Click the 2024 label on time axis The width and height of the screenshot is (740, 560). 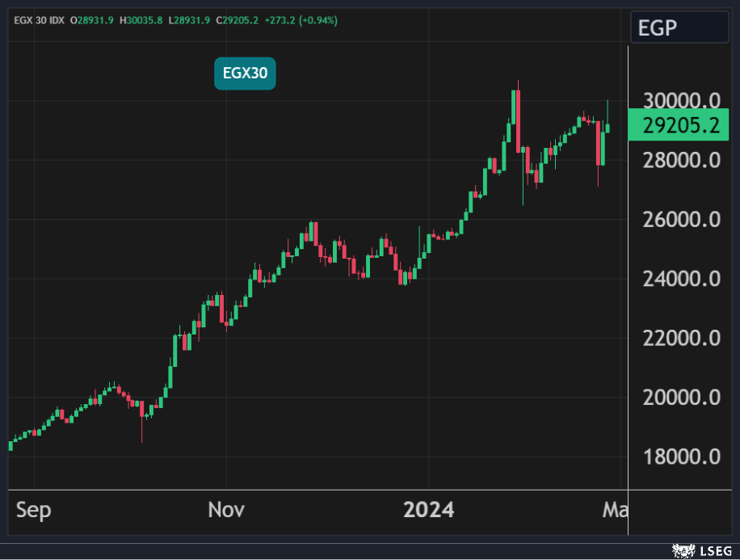pos(429,510)
